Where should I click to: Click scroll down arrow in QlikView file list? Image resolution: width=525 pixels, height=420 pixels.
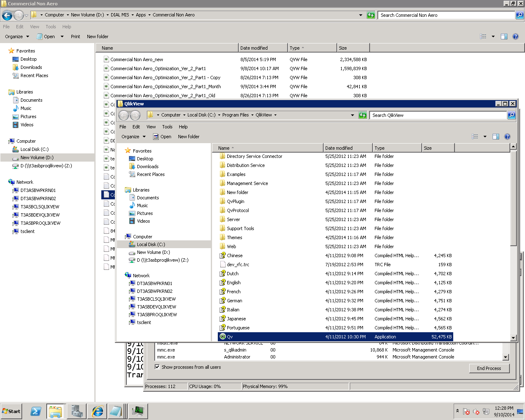513,338
